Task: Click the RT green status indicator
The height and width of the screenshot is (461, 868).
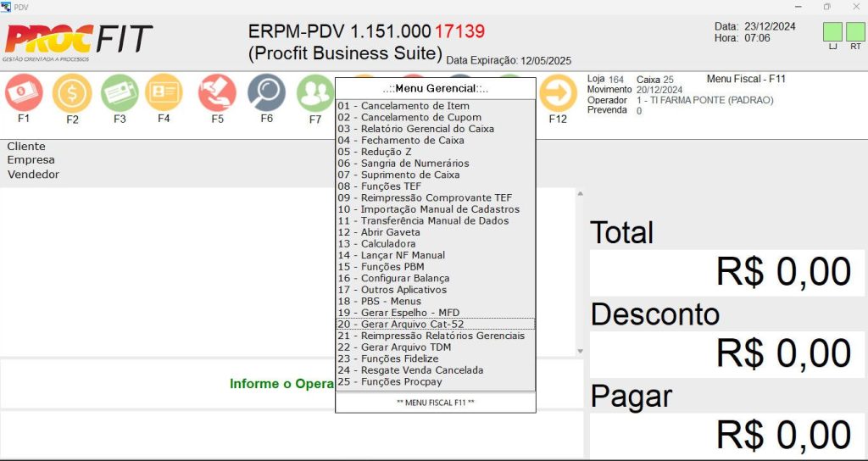Action: click(855, 31)
